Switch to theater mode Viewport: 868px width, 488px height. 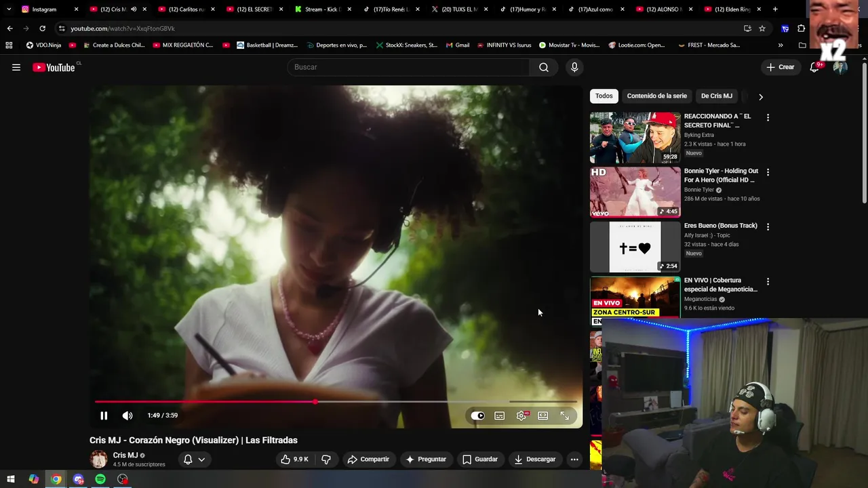[x=543, y=415]
